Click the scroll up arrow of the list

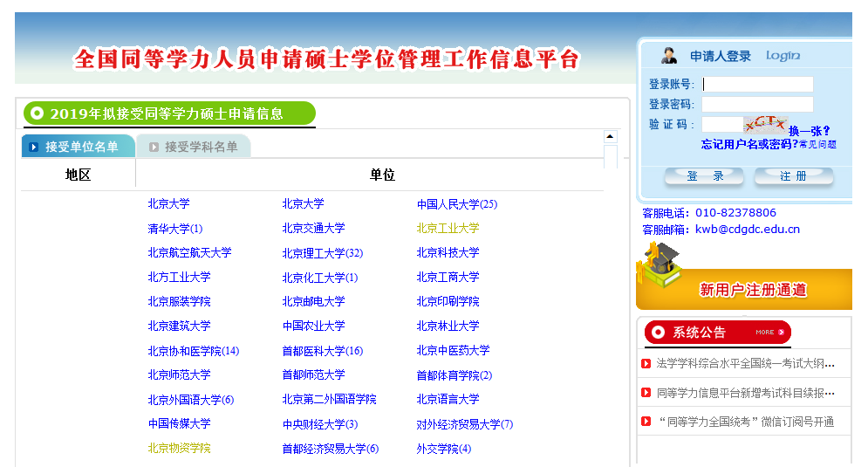(611, 137)
